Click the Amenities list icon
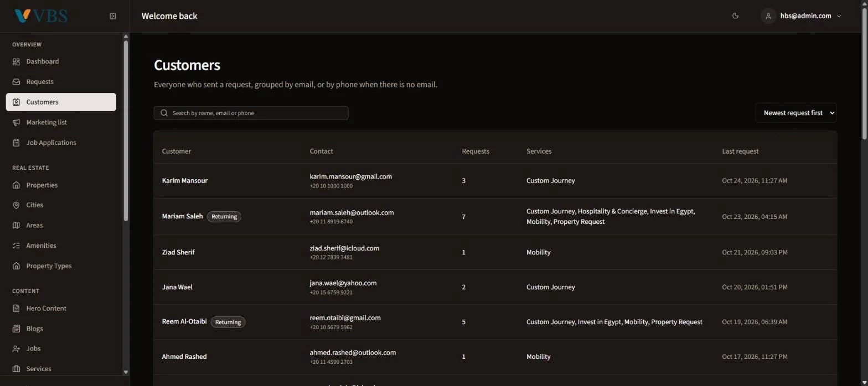The width and height of the screenshot is (868, 386). pyautogui.click(x=16, y=246)
